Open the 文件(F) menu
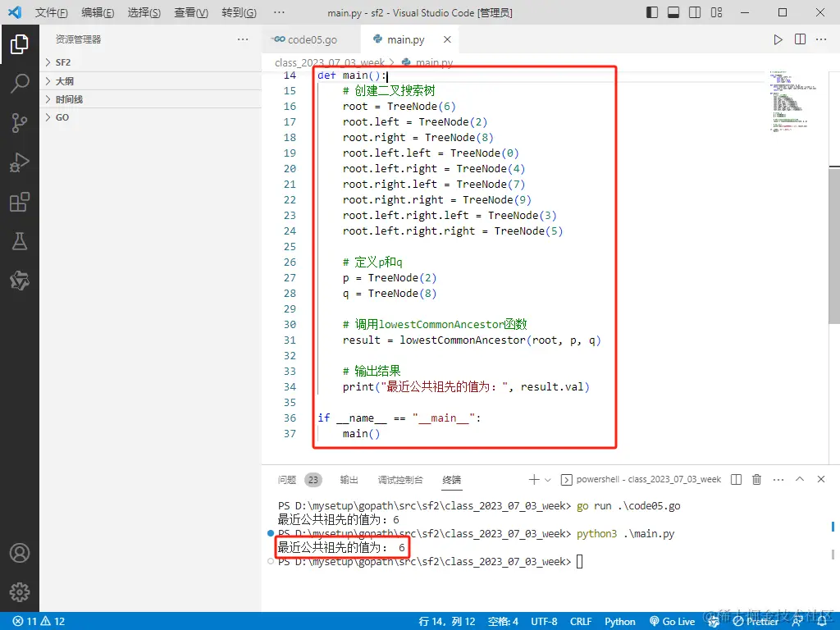This screenshot has width=840, height=630. (x=52, y=12)
